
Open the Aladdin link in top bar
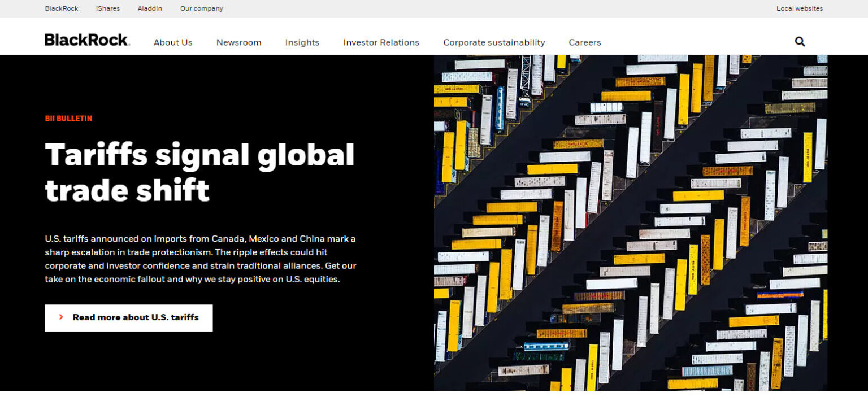pos(150,8)
